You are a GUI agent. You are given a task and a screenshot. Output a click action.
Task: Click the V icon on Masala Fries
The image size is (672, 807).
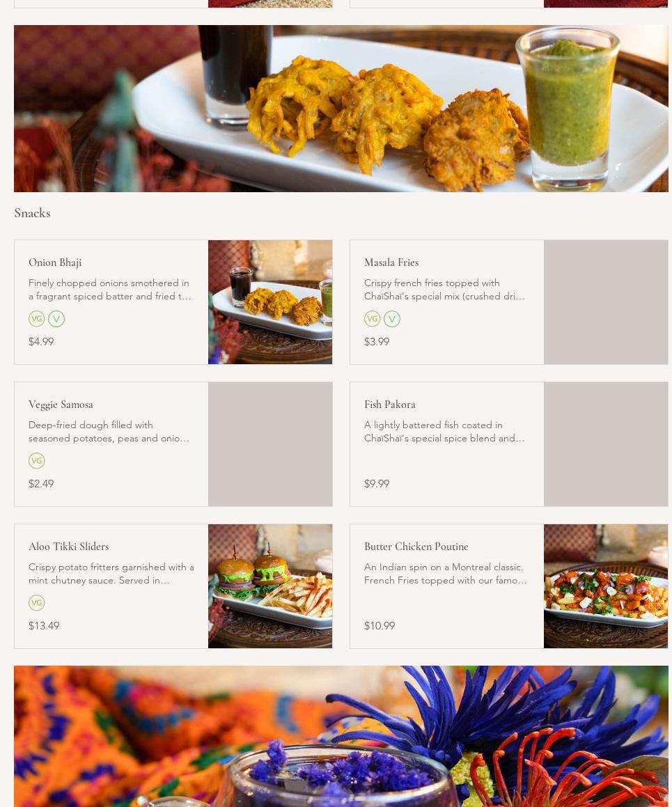391,319
